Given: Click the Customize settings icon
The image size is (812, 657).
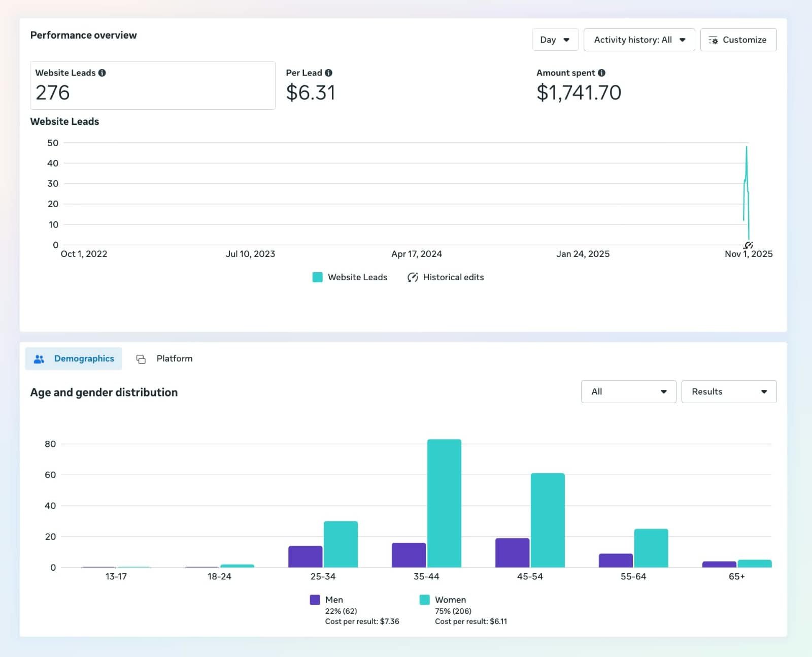Looking at the screenshot, I should pos(713,40).
